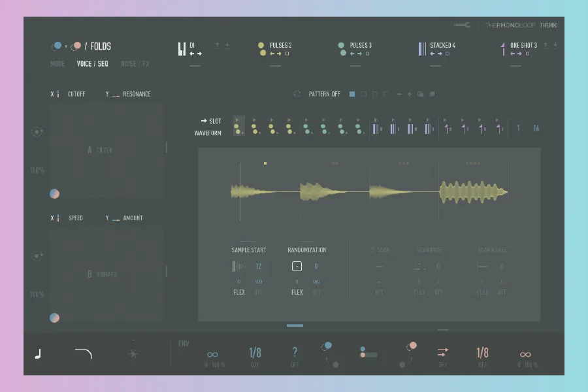Switch to the Voice / Seq tab
The width and height of the screenshot is (588, 392).
point(92,64)
